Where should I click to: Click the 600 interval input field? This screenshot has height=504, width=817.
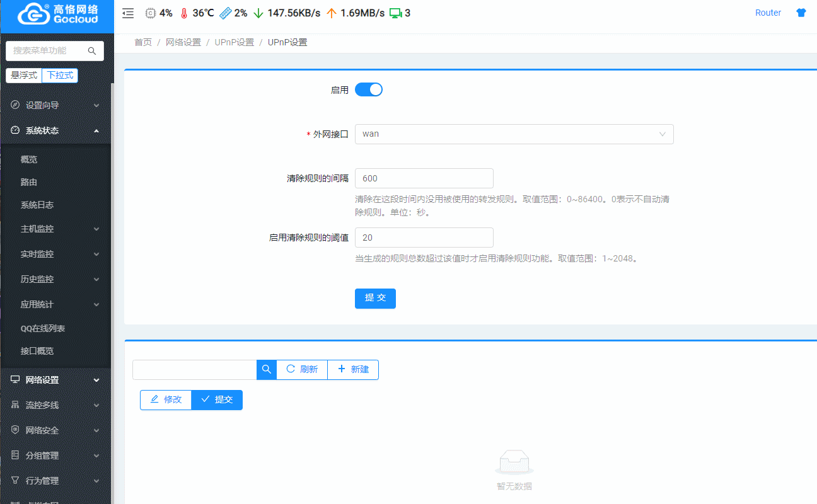point(424,178)
